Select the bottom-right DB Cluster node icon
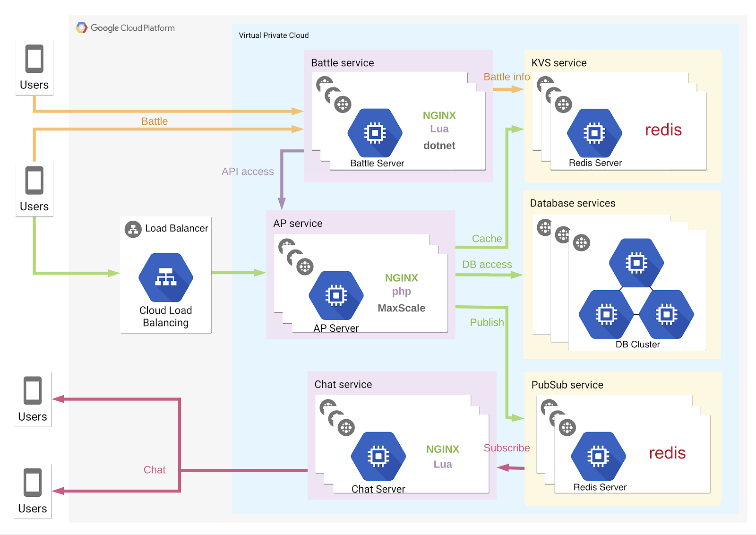 [x=666, y=314]
